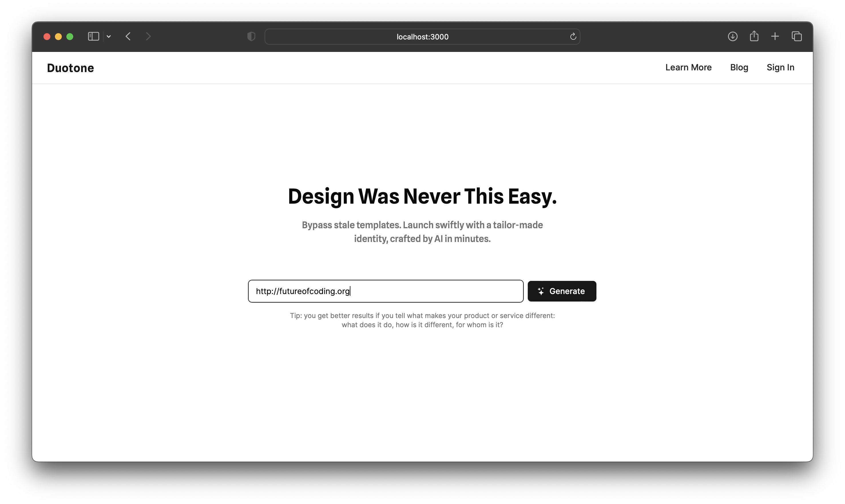Click the Generate button
This screenshot has width=845, height=504.
(x=561, y=291)
